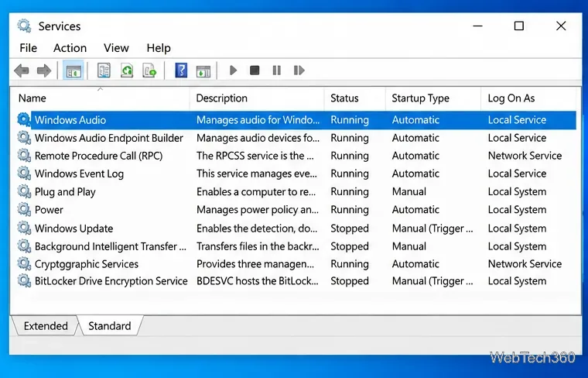Toggle the Show/Hide Action Pane toolbar icon

pos(203,71)
